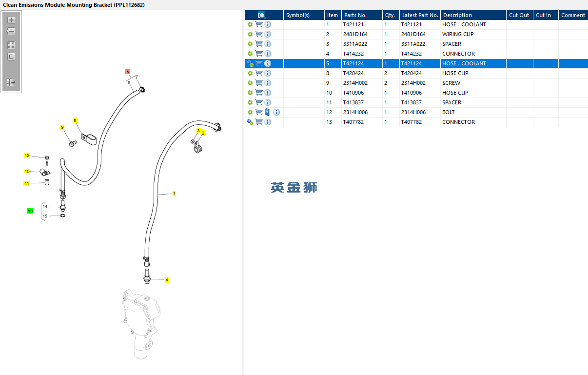Click the Cut In column header
This screenshot has height=375, width=588.
pyautogui.click(x=546, y=15)
